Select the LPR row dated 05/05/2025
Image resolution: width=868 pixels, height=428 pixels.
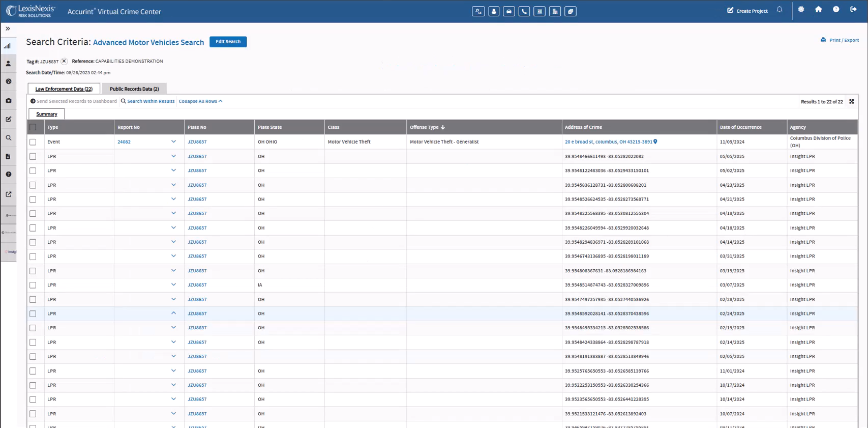coord(33,156)
